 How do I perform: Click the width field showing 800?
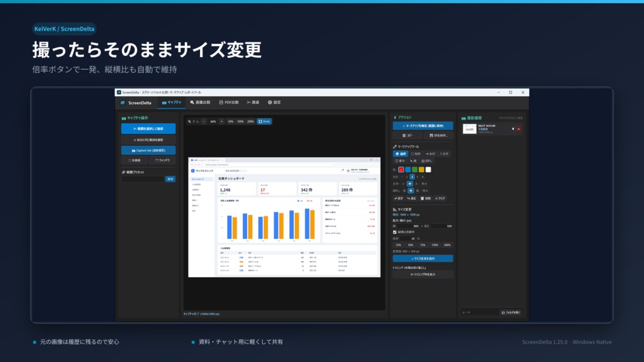click(x=409, y=226)
